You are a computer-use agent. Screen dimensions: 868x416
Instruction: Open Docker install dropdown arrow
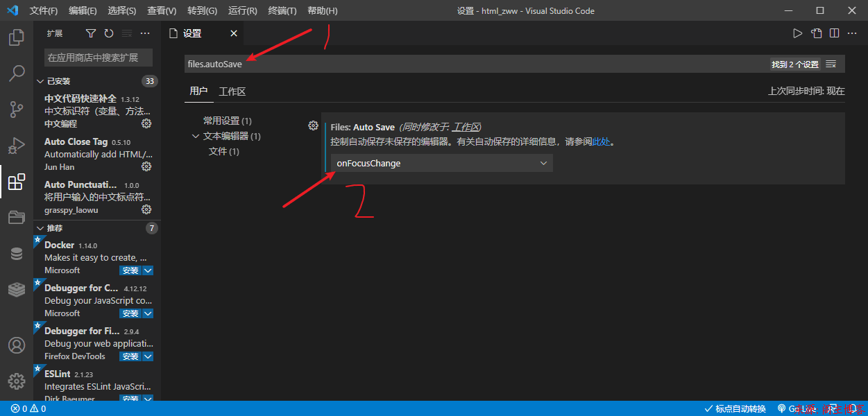point(148,270)
